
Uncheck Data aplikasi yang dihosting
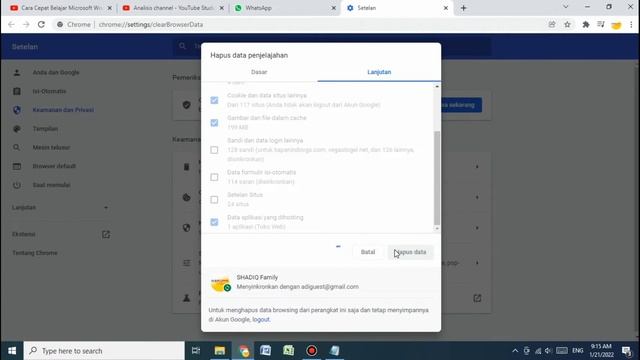[x=214, y=222]
